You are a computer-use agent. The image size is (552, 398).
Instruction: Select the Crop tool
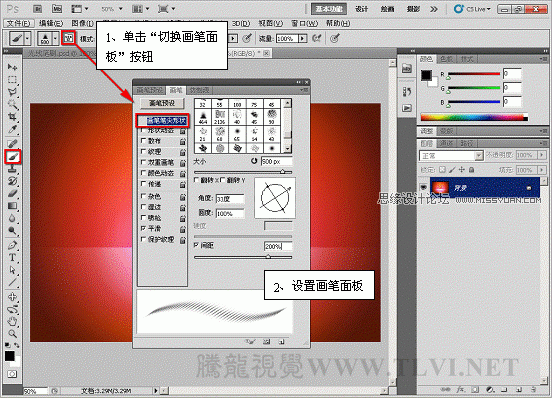[x=12, y=116]
